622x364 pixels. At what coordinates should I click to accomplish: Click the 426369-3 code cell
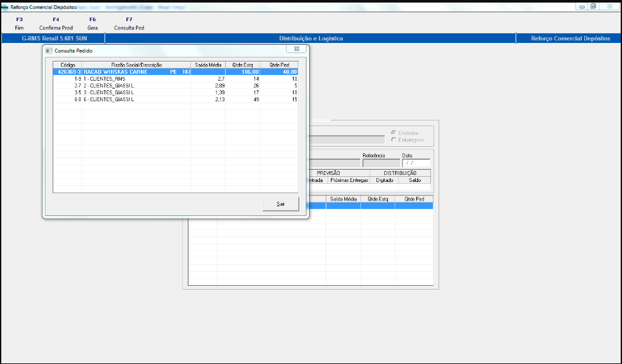67,72
